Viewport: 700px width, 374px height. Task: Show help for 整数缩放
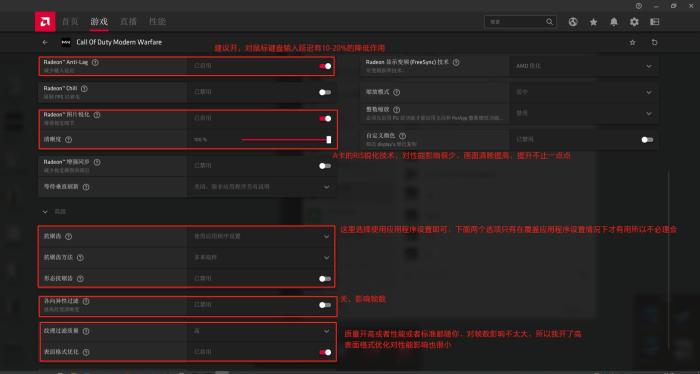tap(396, 109)
